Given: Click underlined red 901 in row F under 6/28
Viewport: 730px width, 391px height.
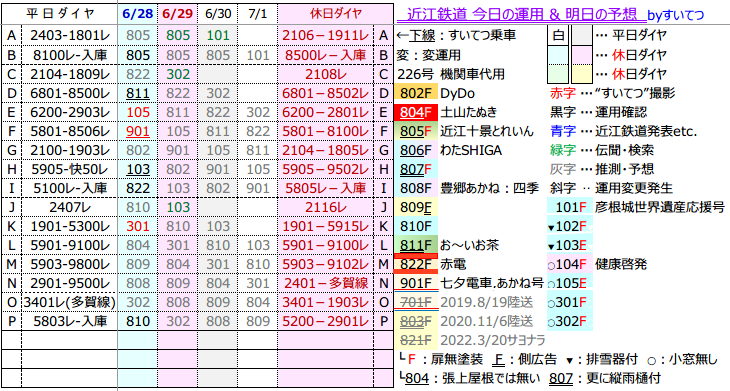Looking at the screenshot, I should point(138,131).
